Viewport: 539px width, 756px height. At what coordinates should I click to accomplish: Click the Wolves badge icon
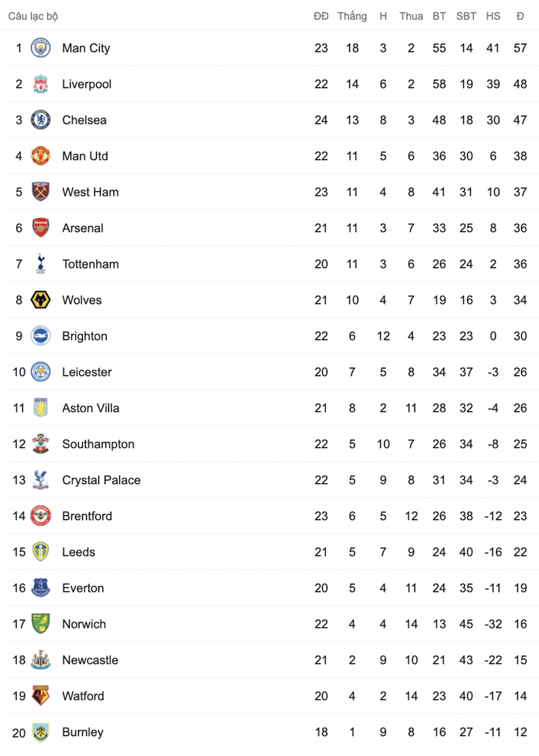pos(41,300)
